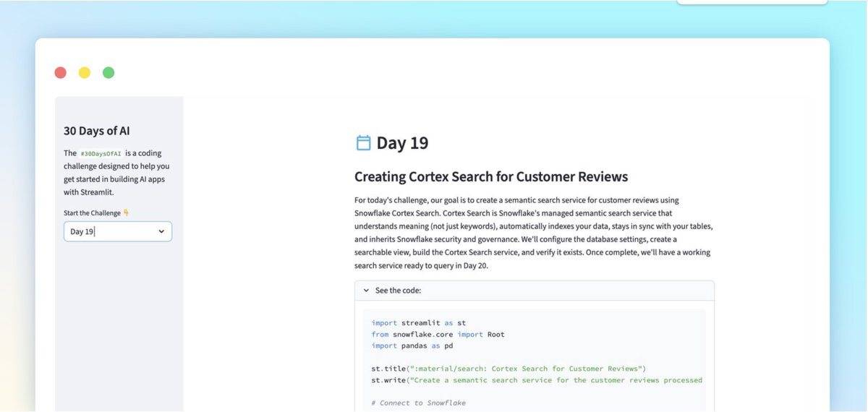Click the #30DaysOfAI code tag
The height and width of the screenshot is (412, 868).
[101, 154]
